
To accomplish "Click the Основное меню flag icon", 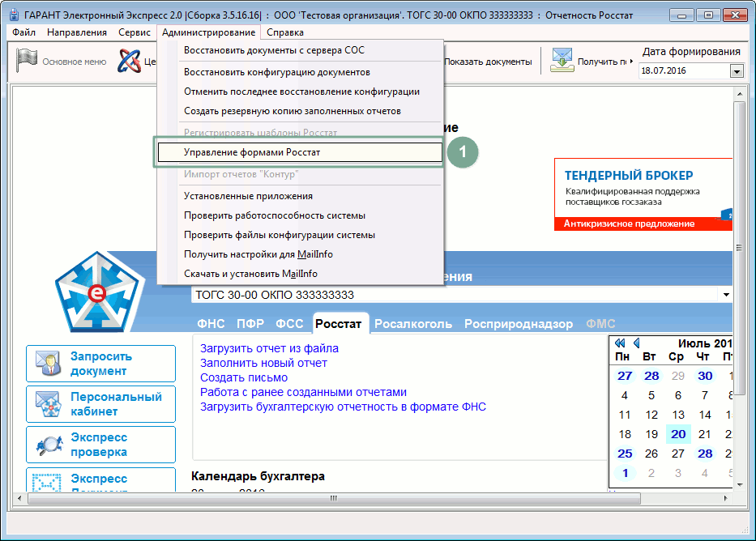I will [x=27, y=61].
